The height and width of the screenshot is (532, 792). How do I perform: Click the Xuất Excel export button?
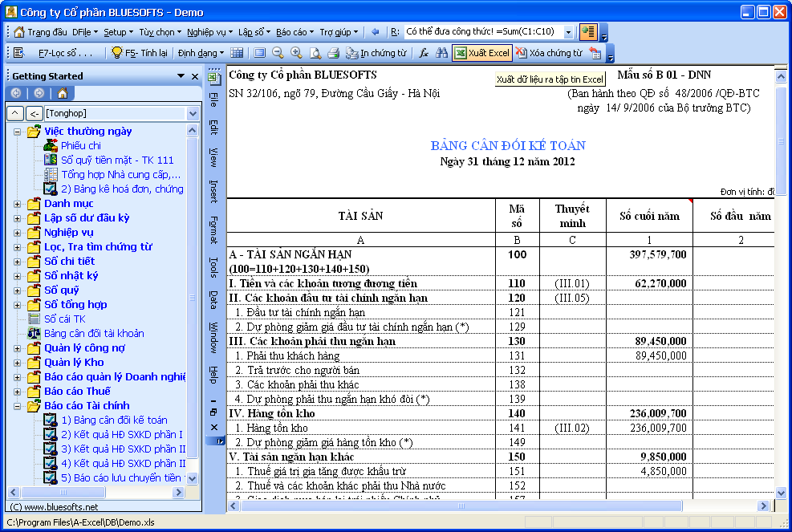coord(481,53)
